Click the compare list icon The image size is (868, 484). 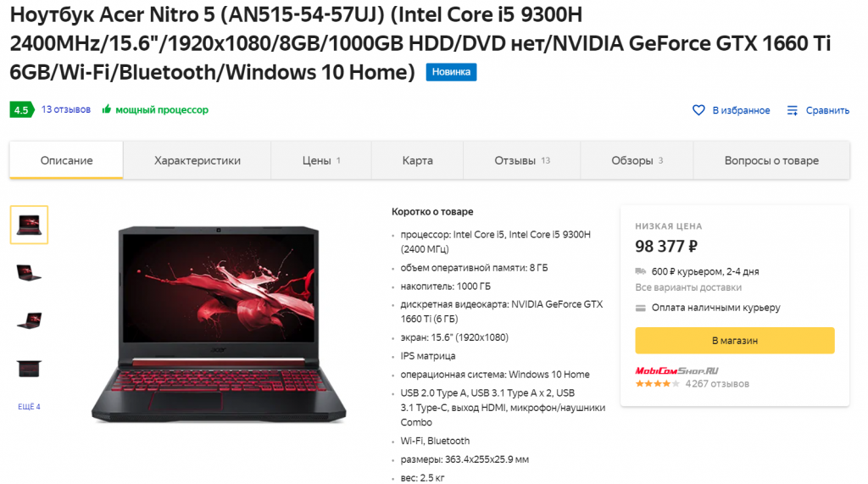tap(793, 110)
